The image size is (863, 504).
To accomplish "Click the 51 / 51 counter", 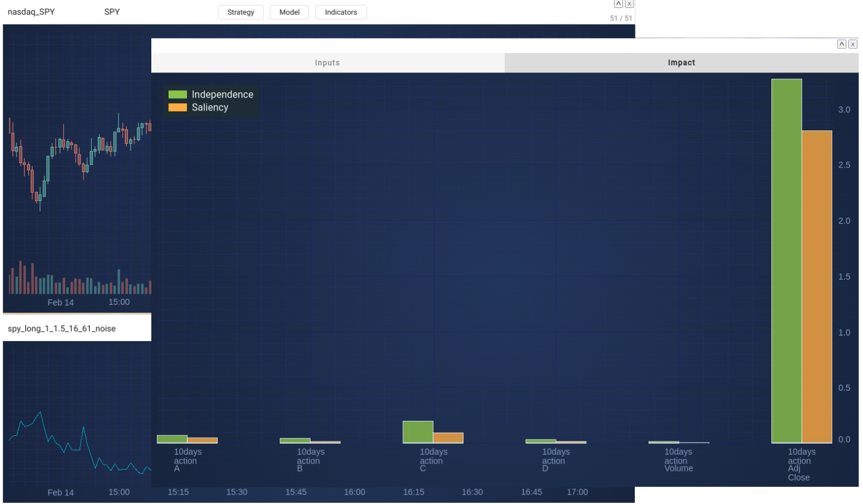I will point(621,18).
